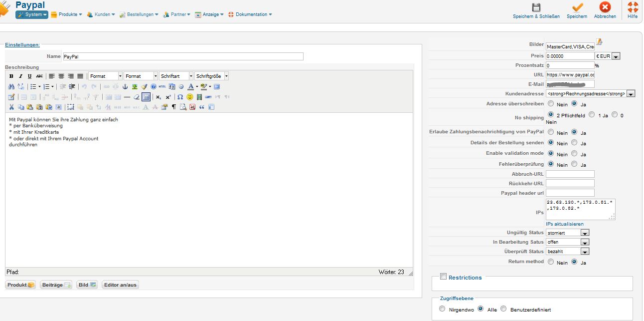The height and width of the screenshot is (321, 644).
Task: Open find with the binoculars icon
Action: point(11,87)
